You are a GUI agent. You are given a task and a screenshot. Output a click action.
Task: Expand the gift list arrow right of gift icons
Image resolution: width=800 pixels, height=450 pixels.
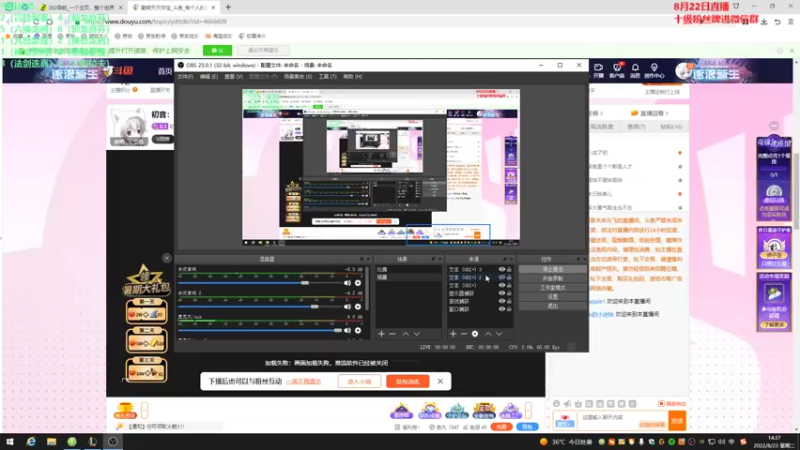(529, 410)
